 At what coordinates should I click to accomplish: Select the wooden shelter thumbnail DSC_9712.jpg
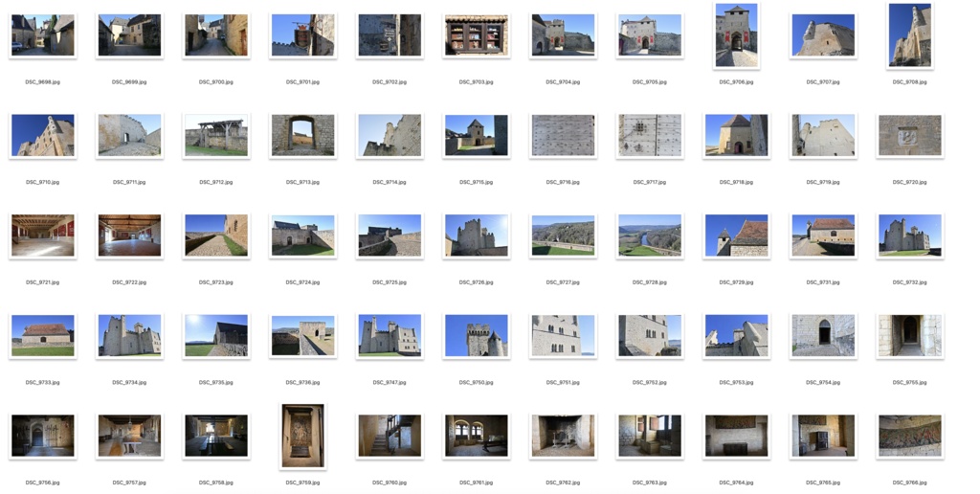[216, 135]
